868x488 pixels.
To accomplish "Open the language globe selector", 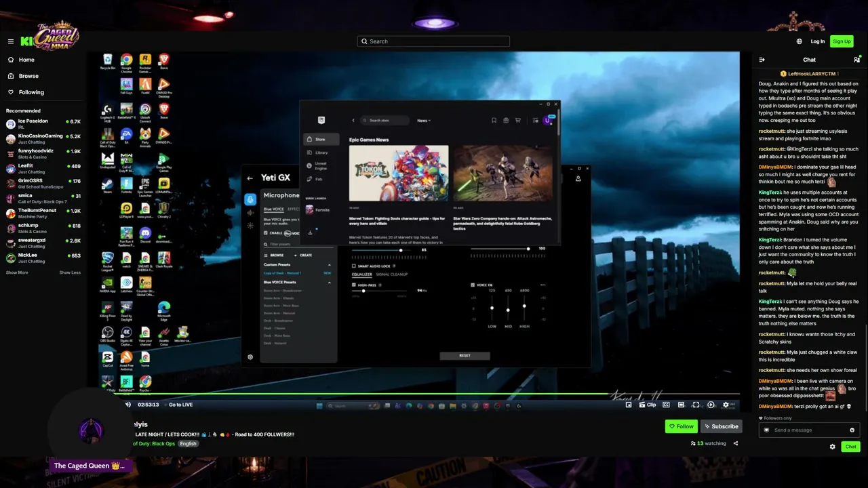I will (800, 41).
